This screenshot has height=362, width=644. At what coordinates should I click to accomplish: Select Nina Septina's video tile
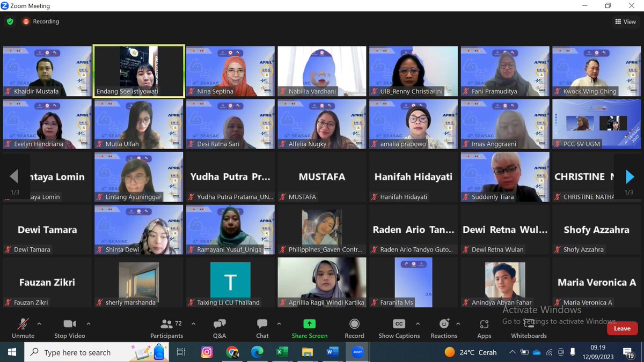point(230,71)
